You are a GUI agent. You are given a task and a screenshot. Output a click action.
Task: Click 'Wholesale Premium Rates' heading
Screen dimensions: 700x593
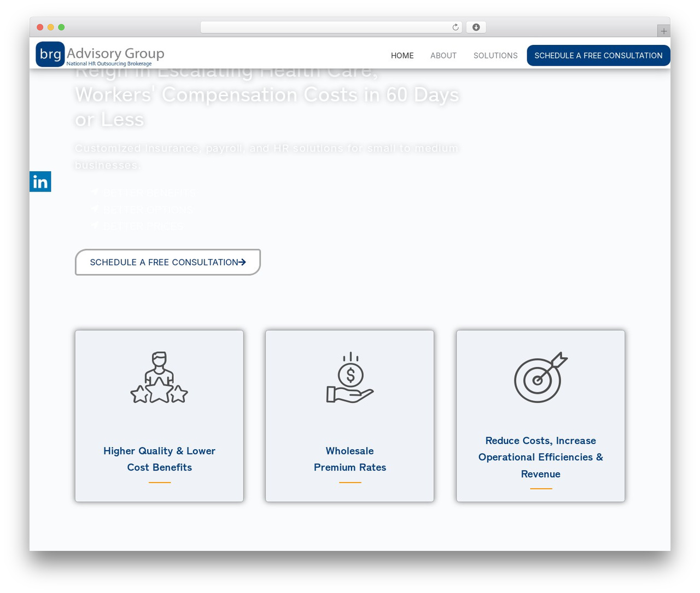point(350,459)
